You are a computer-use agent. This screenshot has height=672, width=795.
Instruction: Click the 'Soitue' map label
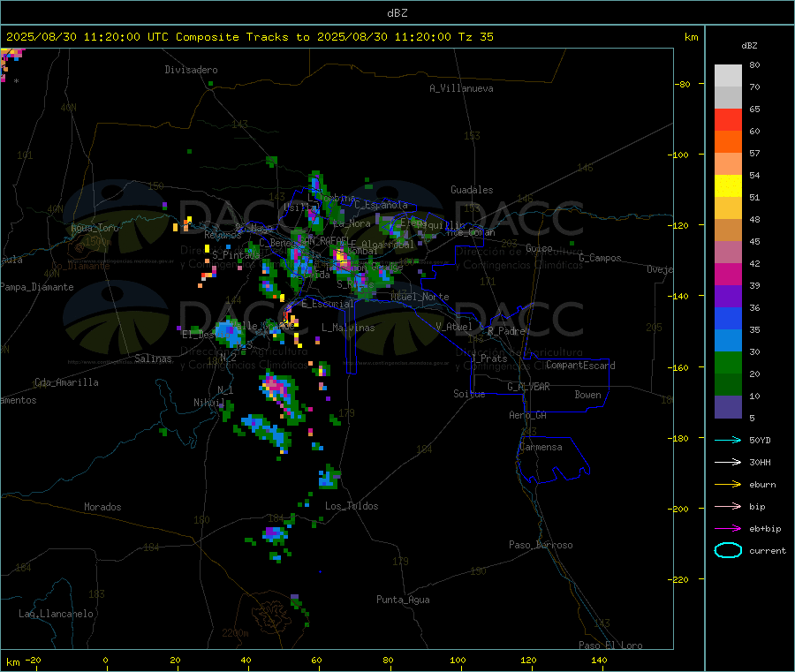click(469, 394)
